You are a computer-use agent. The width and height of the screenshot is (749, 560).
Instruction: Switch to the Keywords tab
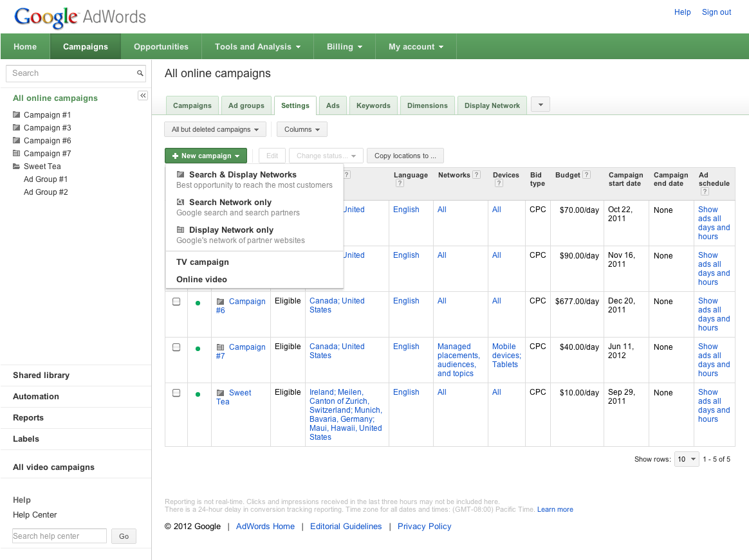(373, 105)
